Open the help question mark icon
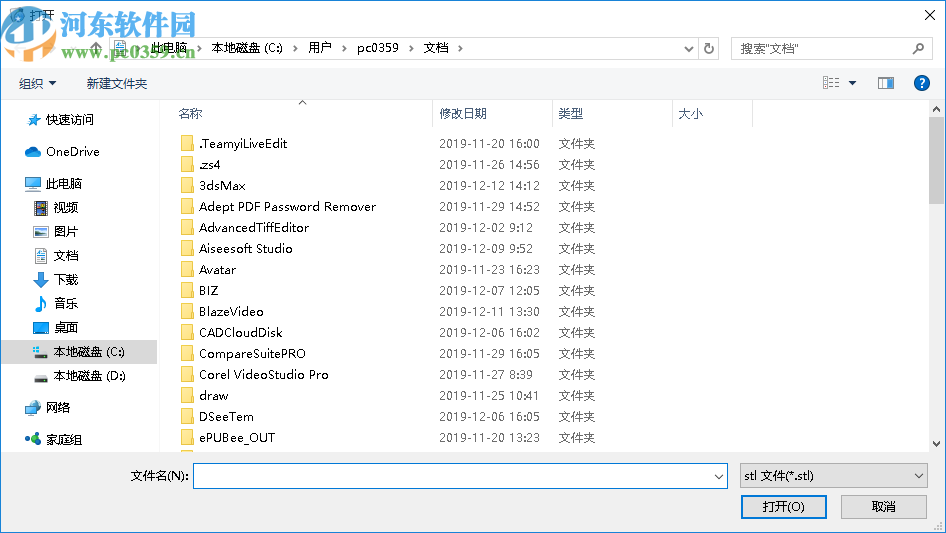The image size is (946, 533). pos(921,83)
